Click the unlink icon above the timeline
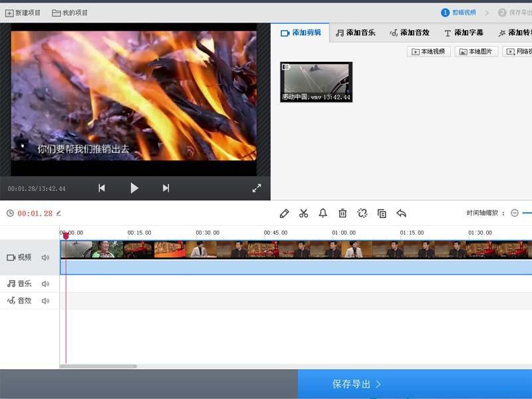The height and width of the screenshot is (399, 532). 362,213
